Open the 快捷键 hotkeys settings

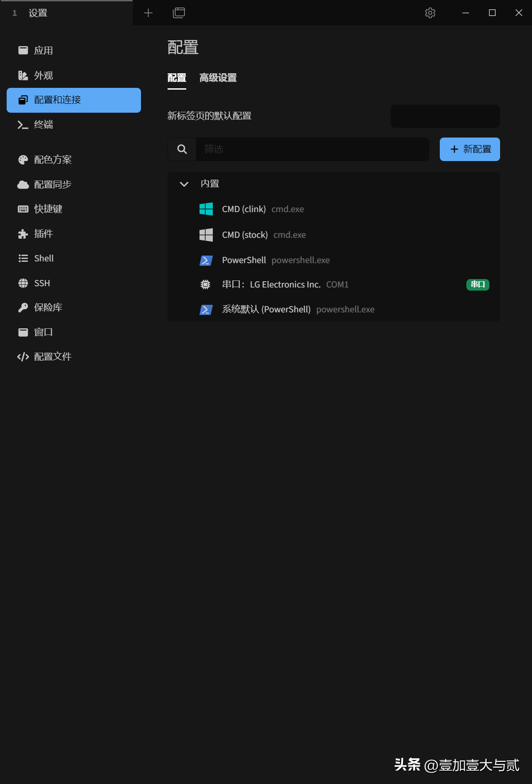click(x=74, y=209)
